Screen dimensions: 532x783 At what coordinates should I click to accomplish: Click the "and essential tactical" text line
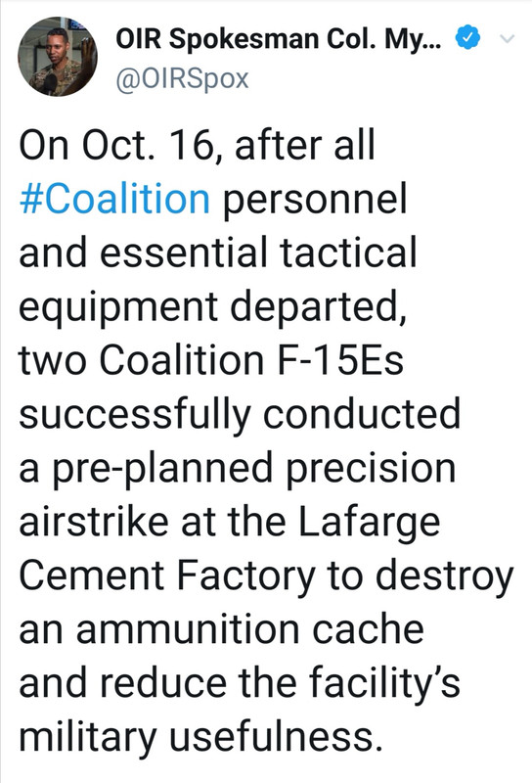[217, 253]
